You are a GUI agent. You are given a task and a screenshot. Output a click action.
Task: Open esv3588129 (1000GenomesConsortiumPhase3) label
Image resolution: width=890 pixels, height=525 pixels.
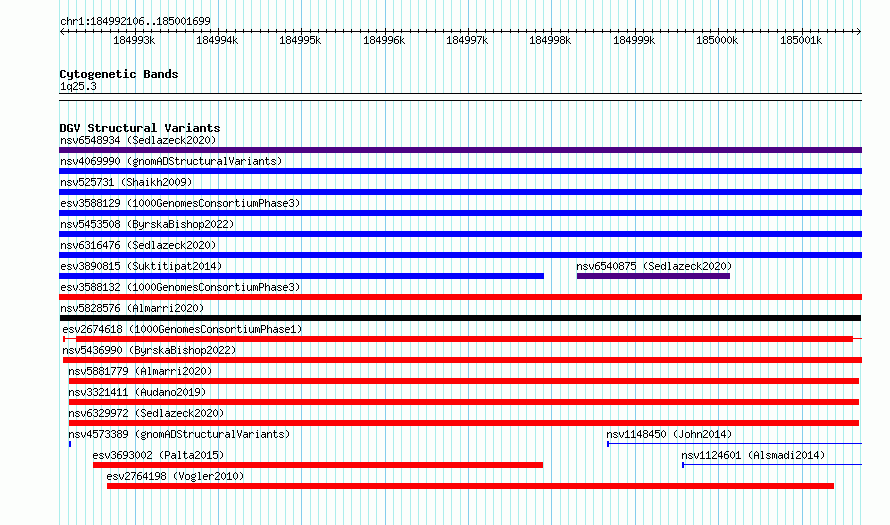coord(180,203)
